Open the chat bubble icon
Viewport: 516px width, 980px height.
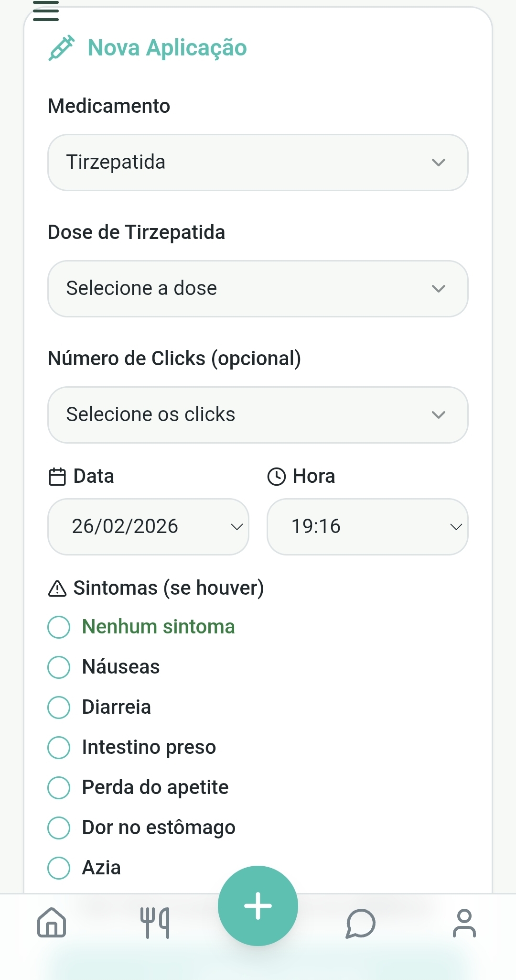[x=361, y=923]
